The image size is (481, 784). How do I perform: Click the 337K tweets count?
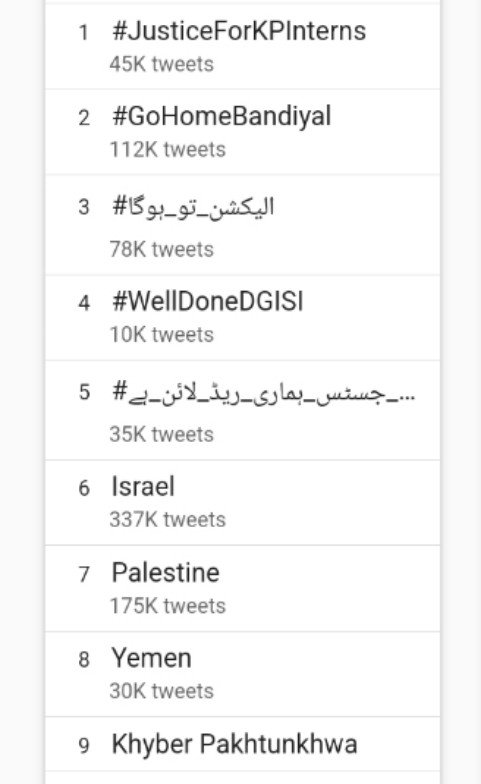[168, 520]
